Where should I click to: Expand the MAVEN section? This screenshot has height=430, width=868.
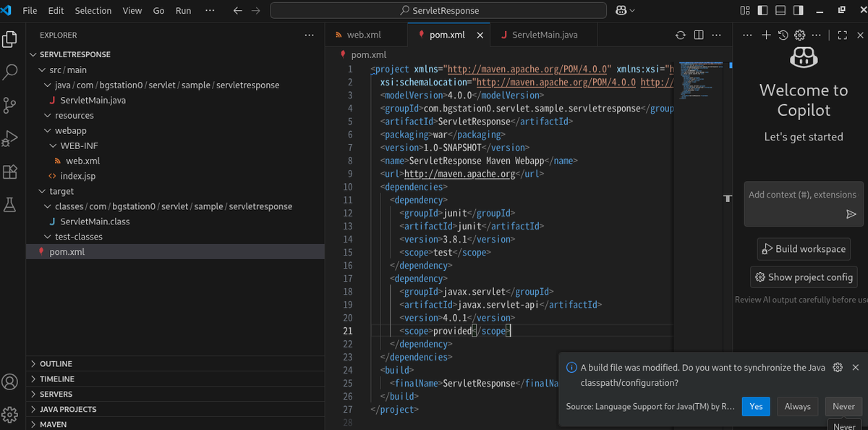(x=175, y=424)
